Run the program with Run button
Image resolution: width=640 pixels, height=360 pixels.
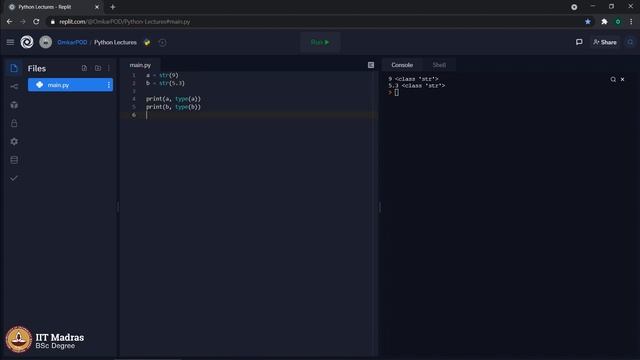coord(320,42)
